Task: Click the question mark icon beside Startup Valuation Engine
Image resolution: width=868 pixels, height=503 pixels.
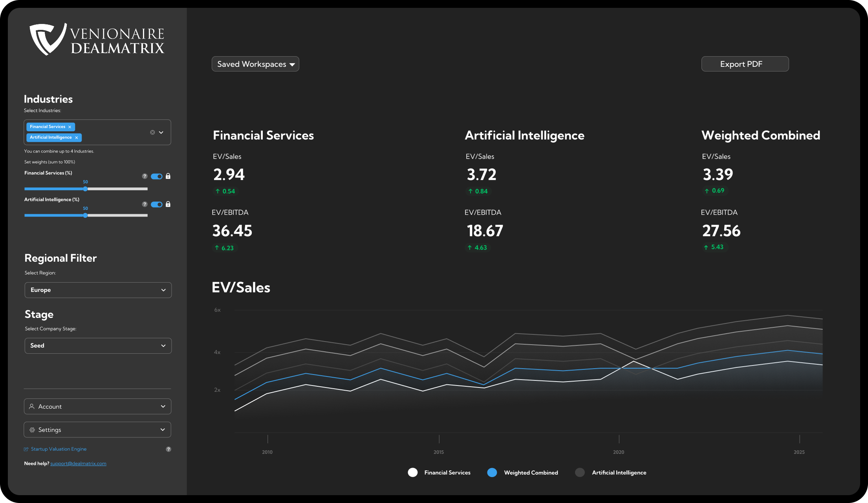Action: [x=168, y=449]
